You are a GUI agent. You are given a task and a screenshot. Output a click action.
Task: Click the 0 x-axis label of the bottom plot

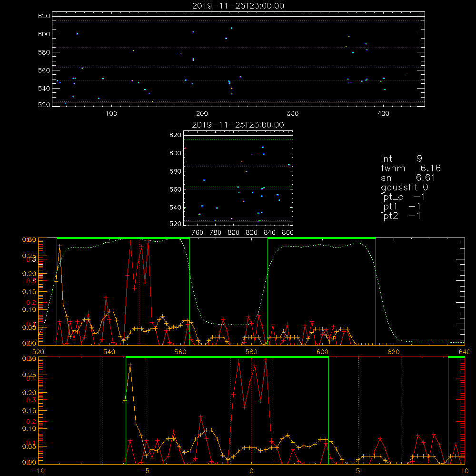(251, 471)
